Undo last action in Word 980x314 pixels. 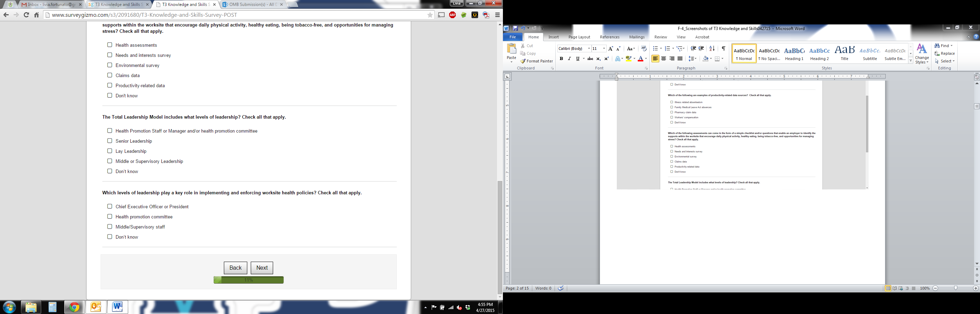coord(523,29)
